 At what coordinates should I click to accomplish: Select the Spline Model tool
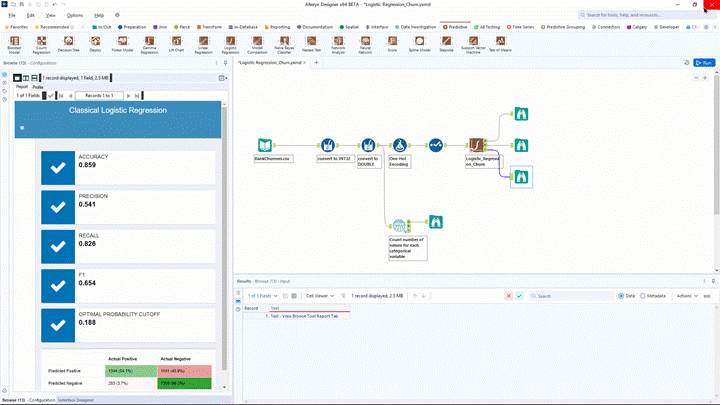[x=419, y=44]
